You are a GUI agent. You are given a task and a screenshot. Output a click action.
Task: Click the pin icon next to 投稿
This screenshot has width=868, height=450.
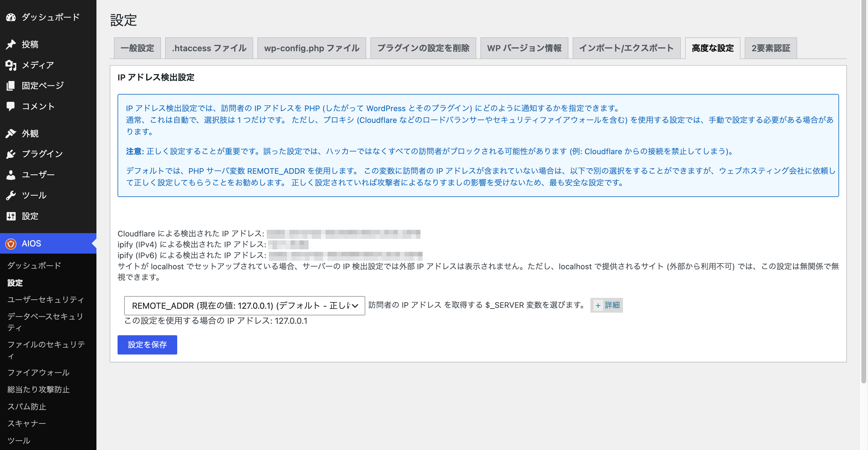click(11, 45)
